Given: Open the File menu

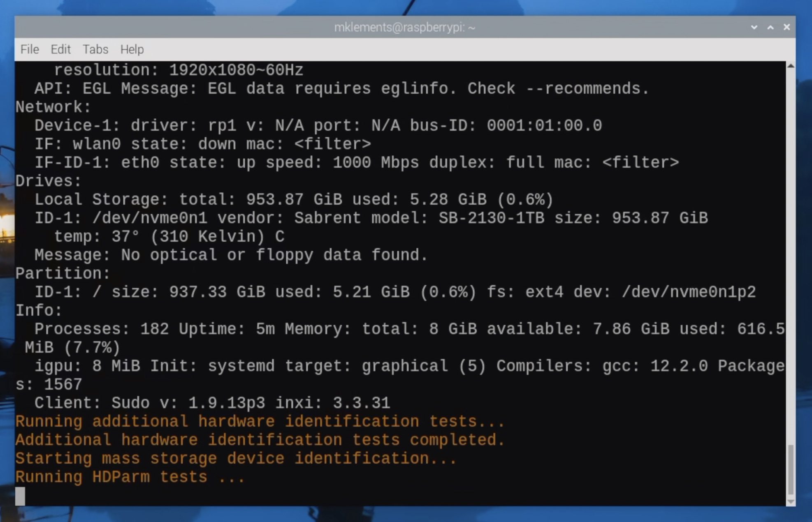Looking at the screenshot, I should 30,49.
